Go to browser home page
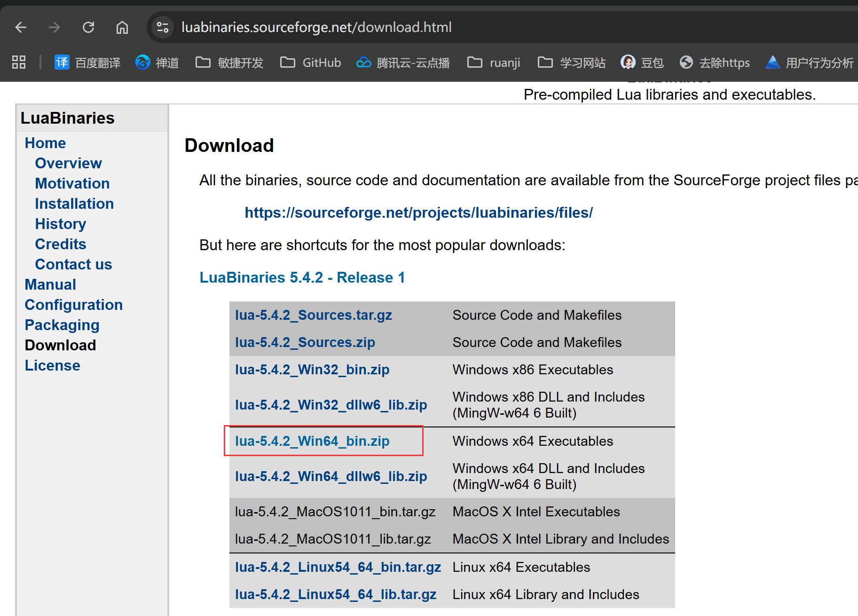Viewport: 858px width, 616px height. 122,27
